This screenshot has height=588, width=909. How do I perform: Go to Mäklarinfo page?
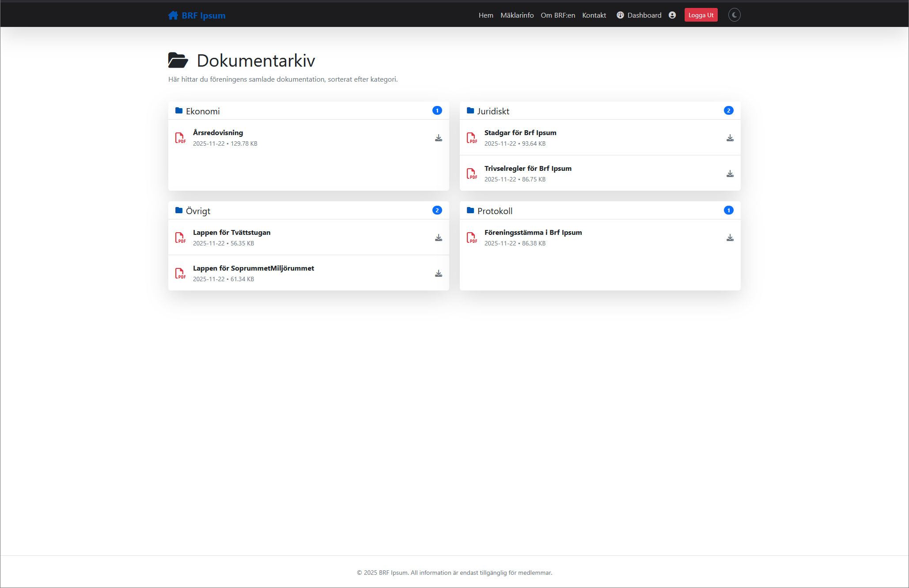[x=517, y=15]
